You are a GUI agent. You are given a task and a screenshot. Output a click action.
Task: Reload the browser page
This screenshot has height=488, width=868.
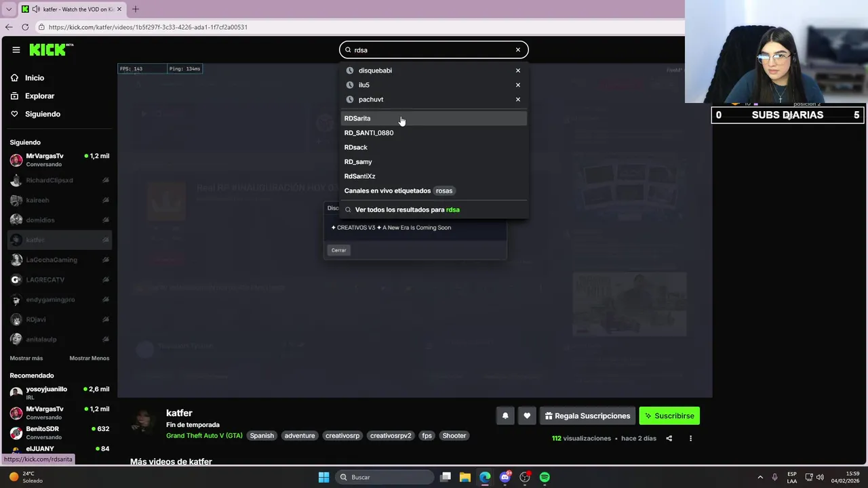(25, 27)
